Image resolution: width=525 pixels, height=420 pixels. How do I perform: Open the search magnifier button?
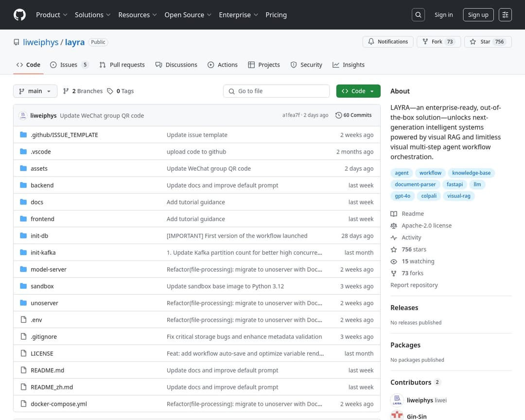418,15
